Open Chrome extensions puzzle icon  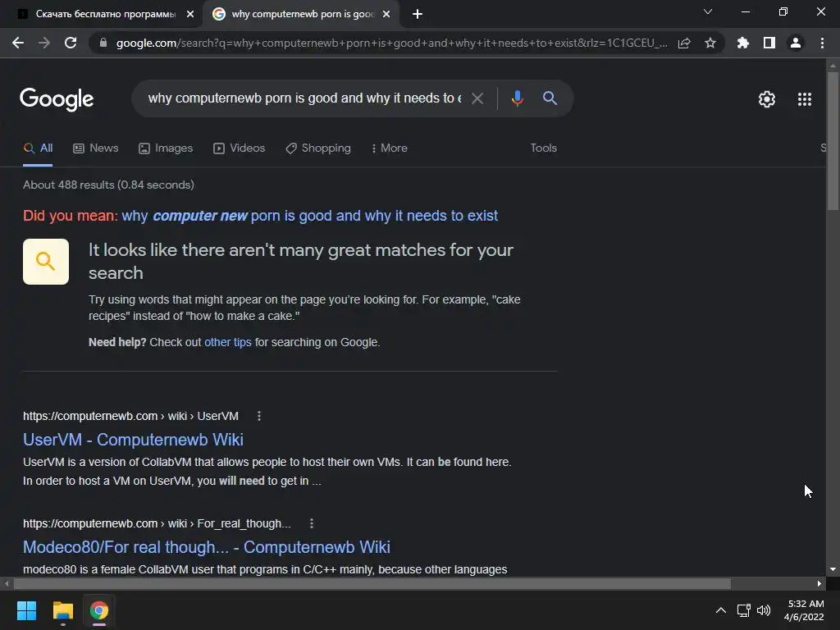[x=743, y=43]
